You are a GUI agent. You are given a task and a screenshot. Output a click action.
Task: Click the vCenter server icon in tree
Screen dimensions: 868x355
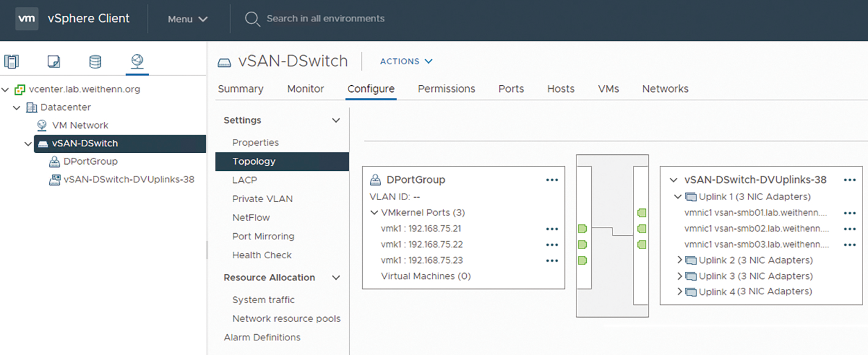coord(20,89)
